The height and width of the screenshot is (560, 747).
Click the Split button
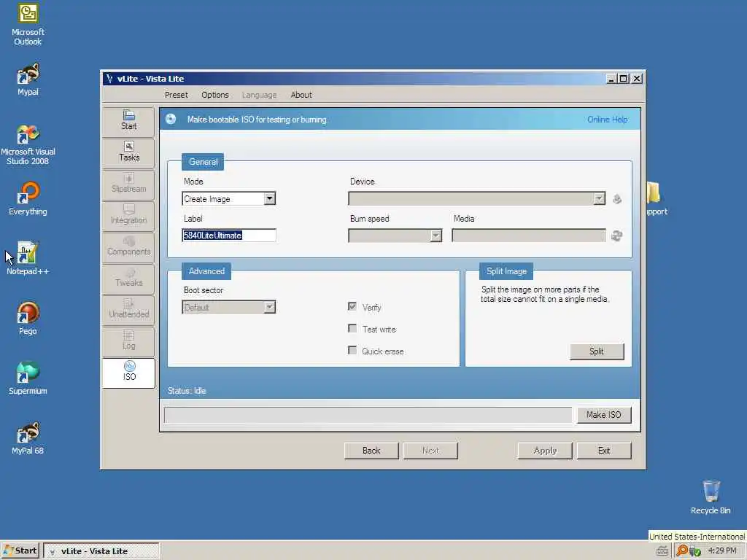[597, 351]
